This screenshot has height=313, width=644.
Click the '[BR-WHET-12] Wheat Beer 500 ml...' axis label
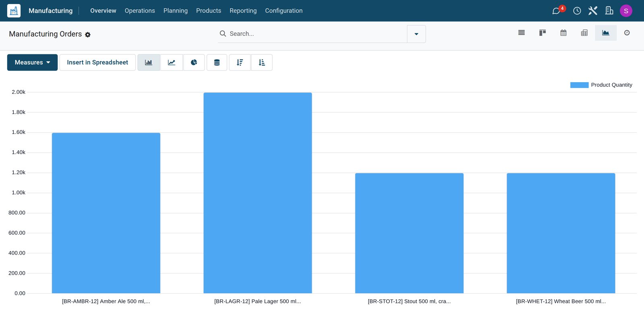tap(561, 301)
